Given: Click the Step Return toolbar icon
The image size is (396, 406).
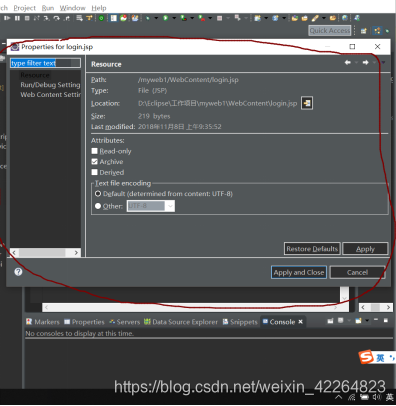Looking at the screenshot, I should pos(67,18).
